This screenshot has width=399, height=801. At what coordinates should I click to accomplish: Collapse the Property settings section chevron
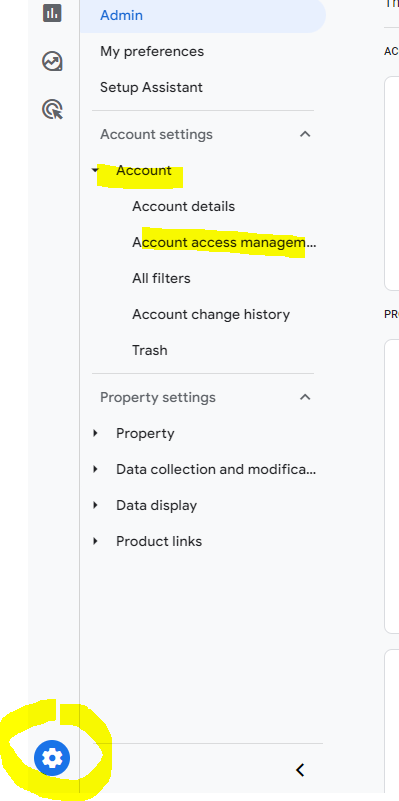click(305, 397)
